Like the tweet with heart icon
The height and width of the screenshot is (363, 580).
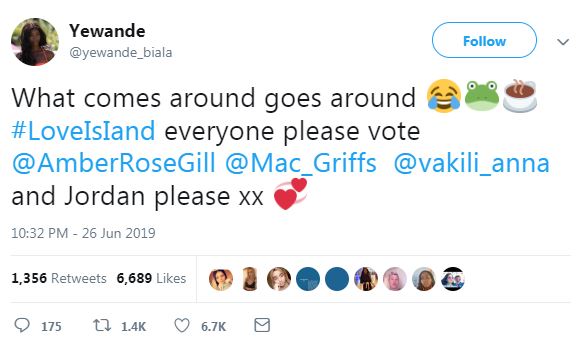(182, 326)
